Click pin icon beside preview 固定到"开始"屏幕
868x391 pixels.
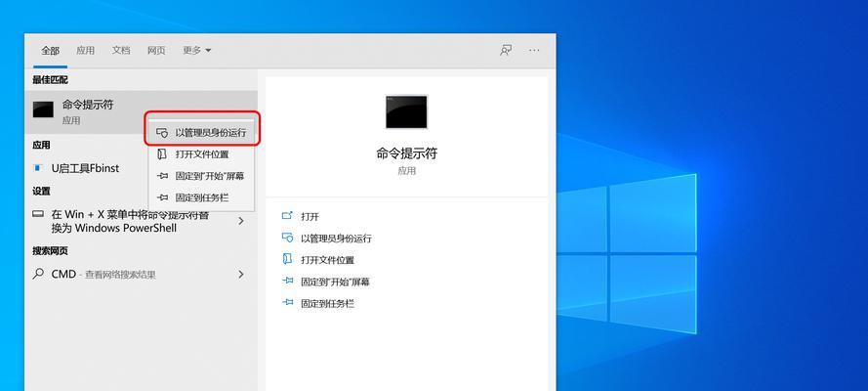[x=287, y=281]
